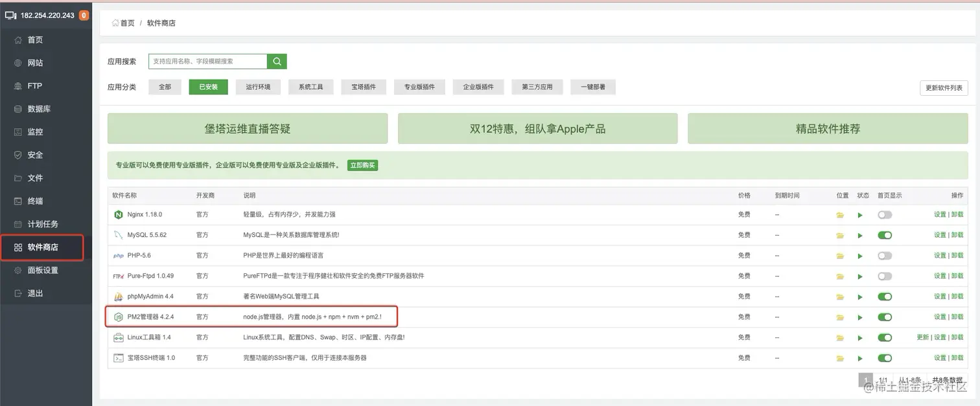Open the folder location for PHP-5.6
980x406 pixels.
pos(840,256)
